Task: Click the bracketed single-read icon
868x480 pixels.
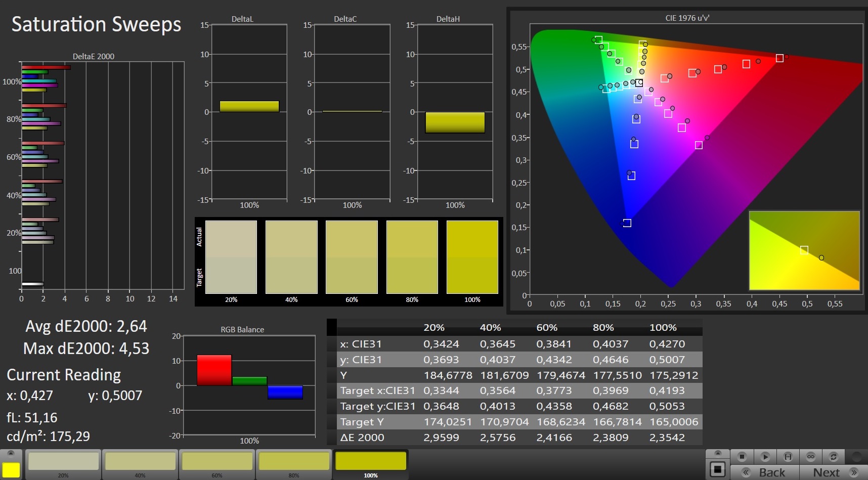Action: pyautogui.click(x=788, y=457)
